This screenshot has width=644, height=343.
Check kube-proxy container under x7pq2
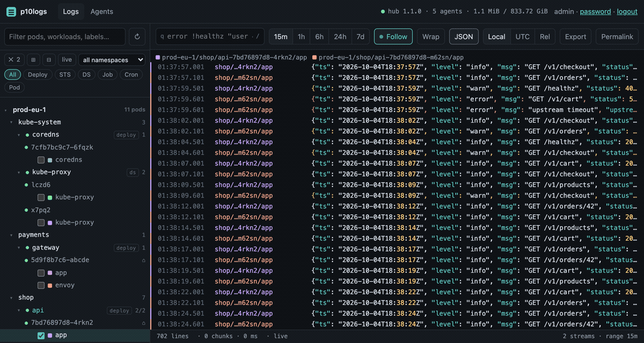(41, 223)
